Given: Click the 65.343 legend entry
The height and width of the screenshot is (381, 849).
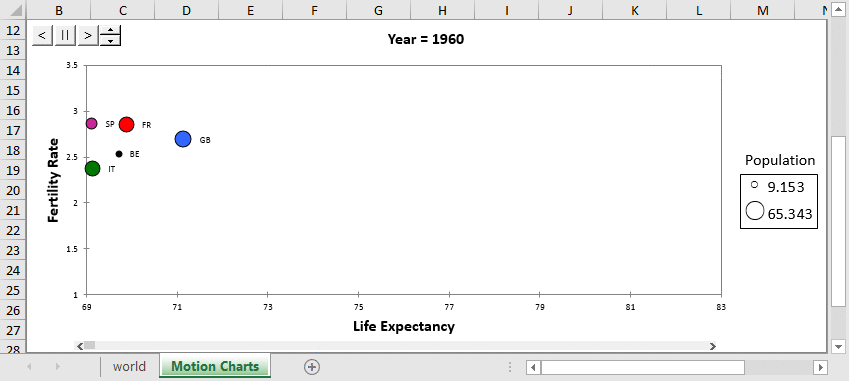Looking at the screenshot, I should pos(779,213).
